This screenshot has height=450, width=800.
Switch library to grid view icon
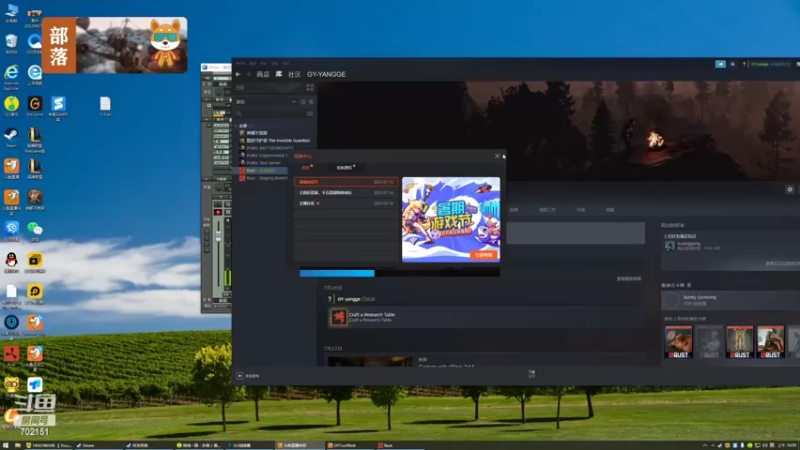pyautogui.click(x=310, y=88)
